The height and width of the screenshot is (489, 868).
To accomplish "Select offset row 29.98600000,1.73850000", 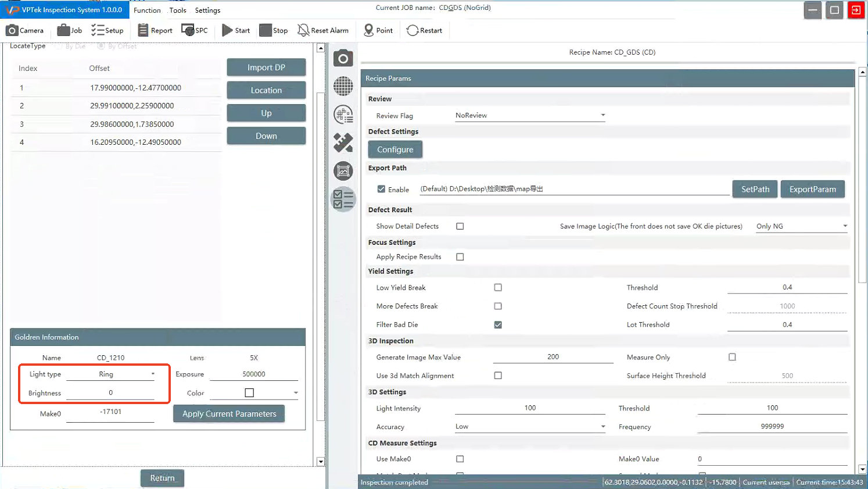I will click(116, 124).
